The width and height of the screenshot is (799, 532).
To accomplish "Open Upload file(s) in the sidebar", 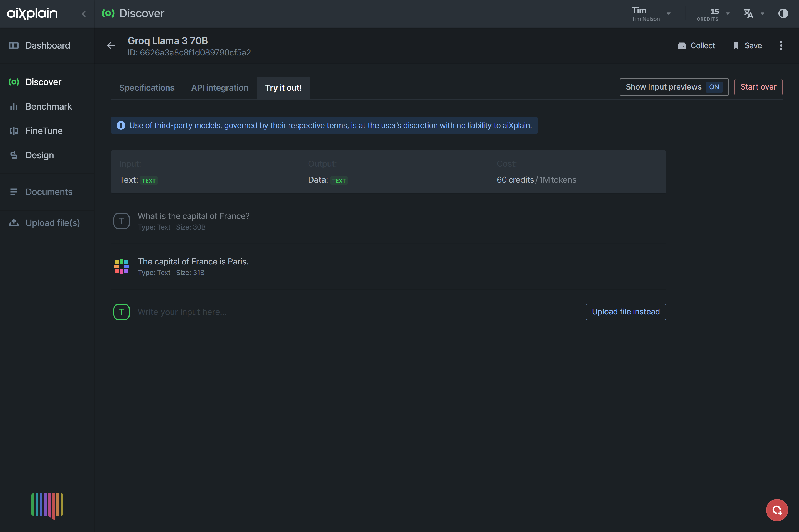I will click(x=52, y=223).
